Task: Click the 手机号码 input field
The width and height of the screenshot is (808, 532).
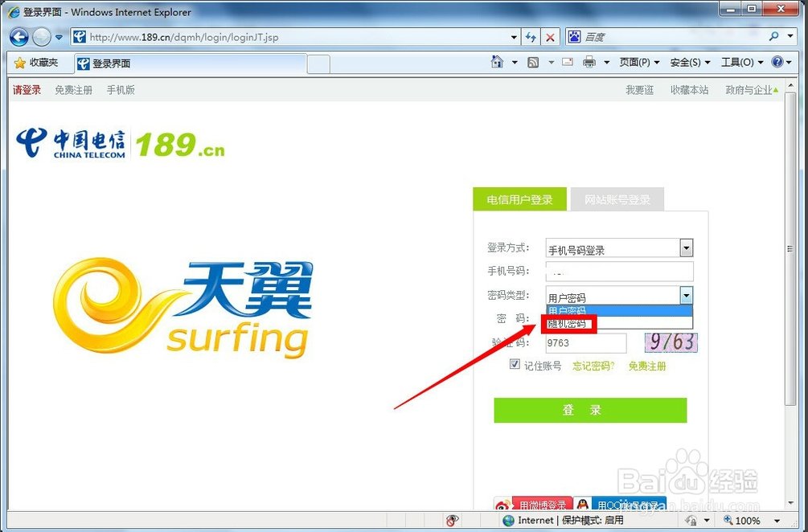Action: (618, 272)
